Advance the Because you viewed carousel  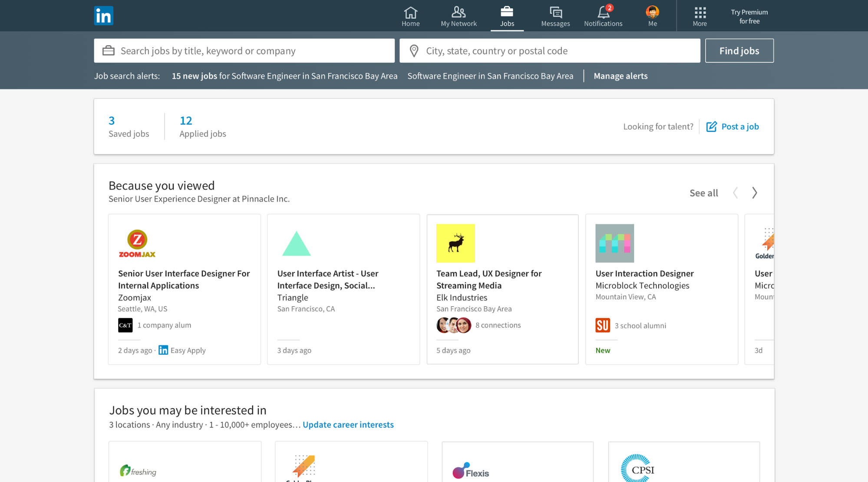(x=755, y=193)
